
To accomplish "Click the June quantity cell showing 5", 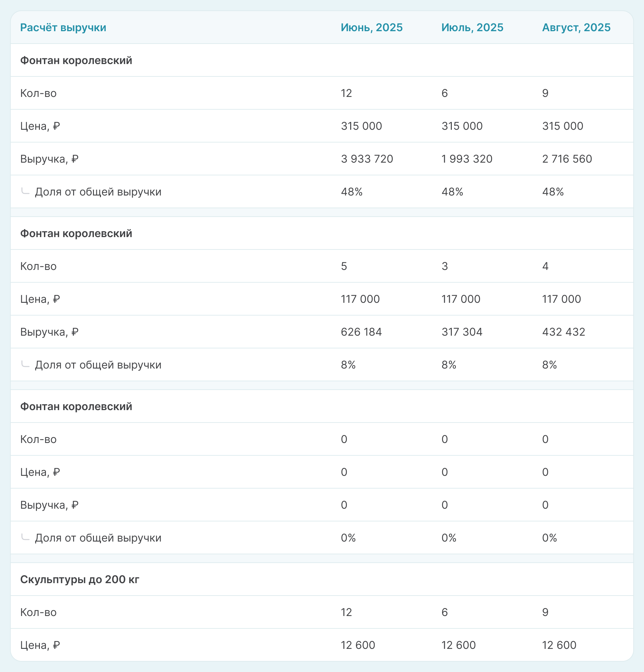I will pyautogui.click(x=344, y=266).
